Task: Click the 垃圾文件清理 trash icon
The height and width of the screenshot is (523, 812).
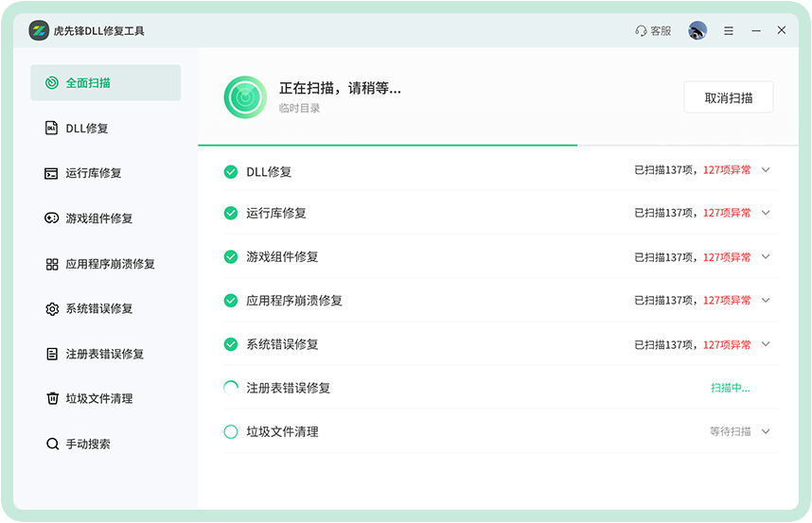Action: click(x=52, y=398)
